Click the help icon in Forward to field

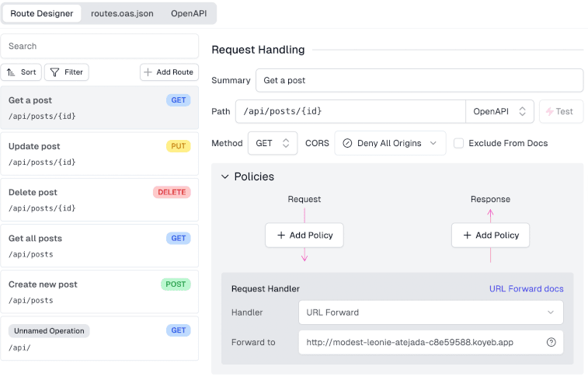click(551, 342)
